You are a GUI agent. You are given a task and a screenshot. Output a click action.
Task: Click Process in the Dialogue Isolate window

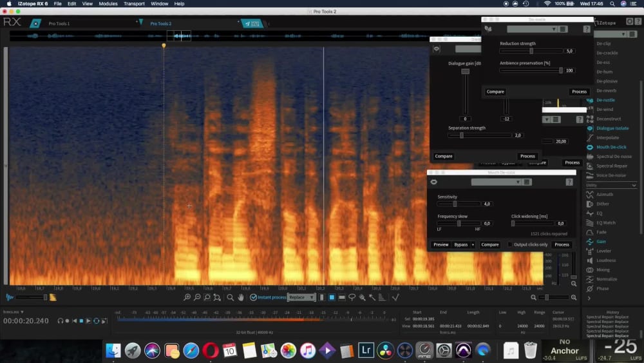pyautogui.click(x=527, y=156)
